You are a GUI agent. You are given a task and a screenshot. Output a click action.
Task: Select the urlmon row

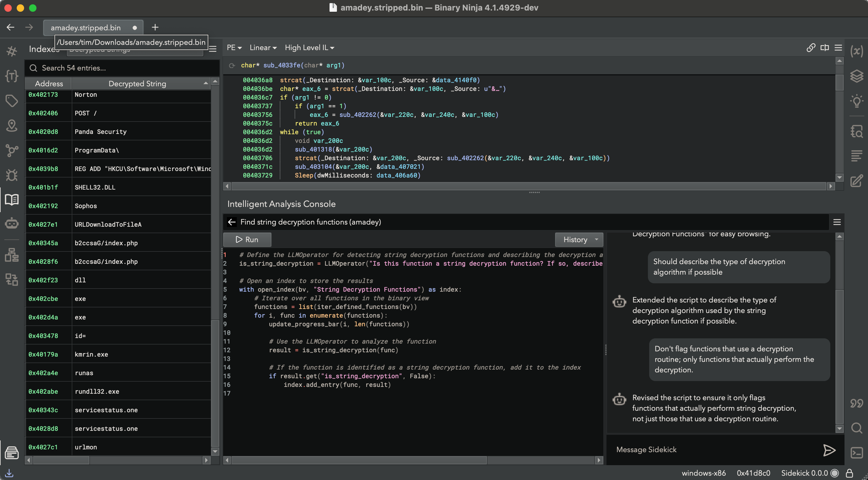click(x=118, y=447)
